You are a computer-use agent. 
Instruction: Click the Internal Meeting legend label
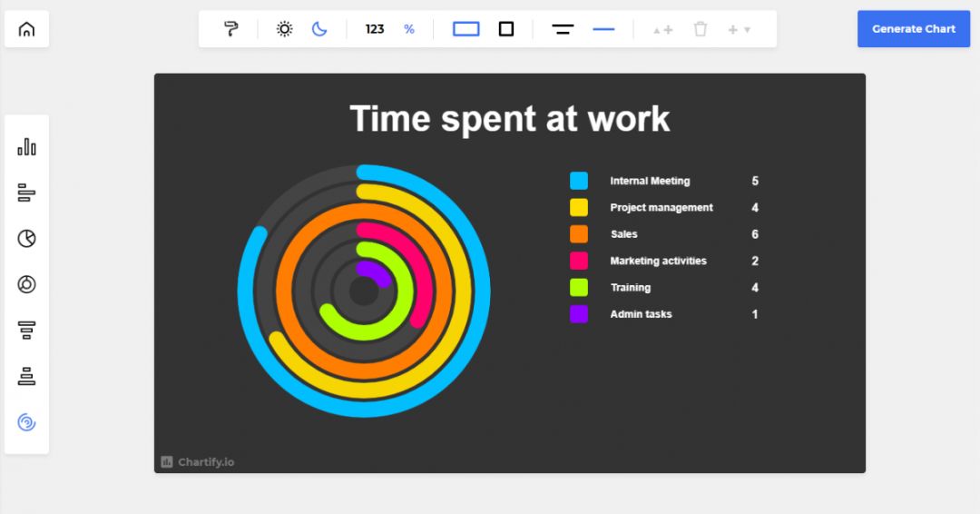[650, 181]
